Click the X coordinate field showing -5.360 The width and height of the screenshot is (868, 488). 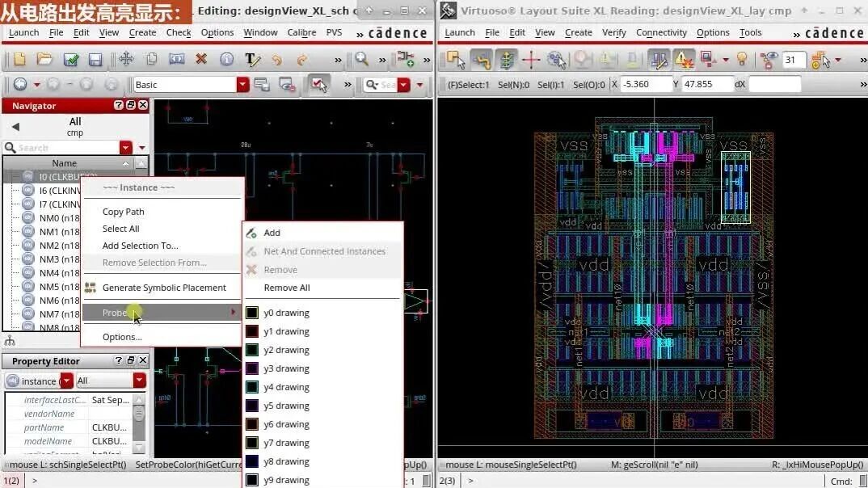(645, 84)
